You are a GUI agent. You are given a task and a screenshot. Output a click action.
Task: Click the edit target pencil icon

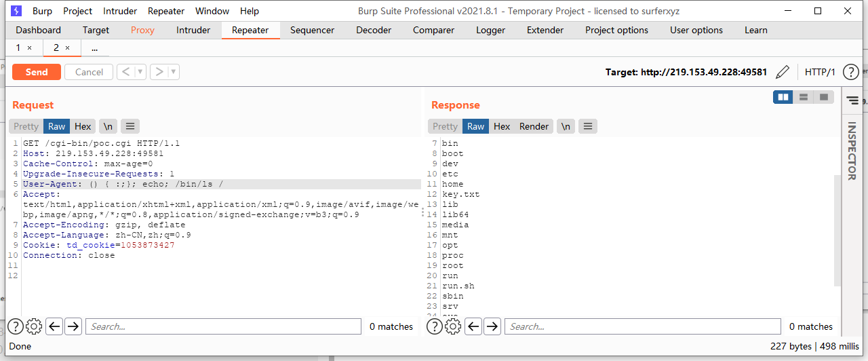pyautogui.click(x=783, y=72)
